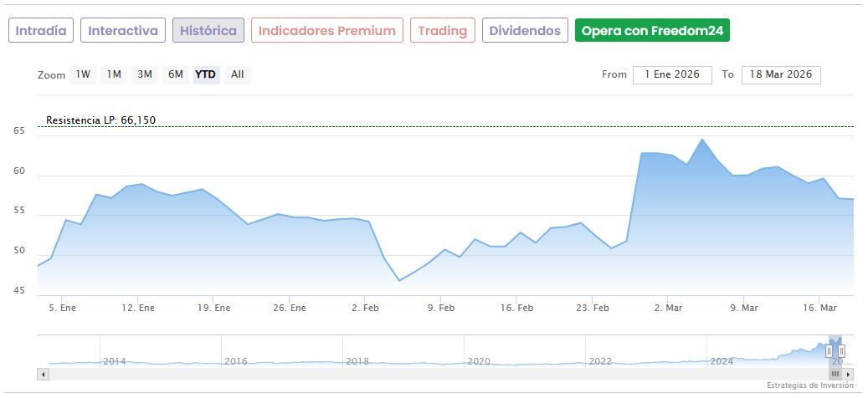Click the Opera con Freedom24 button

point(652,31)
